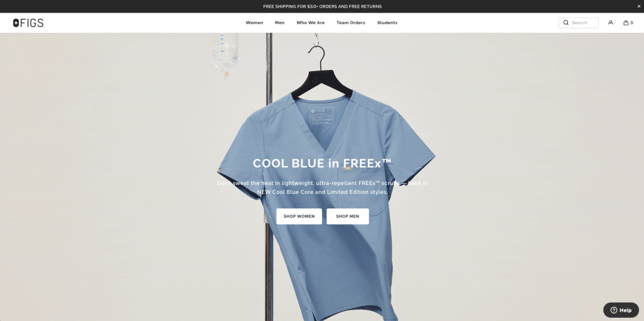This screenshot has width=644, height=321.
Task: Click the FREEx scrubs description paragraph
Action: 322,188
